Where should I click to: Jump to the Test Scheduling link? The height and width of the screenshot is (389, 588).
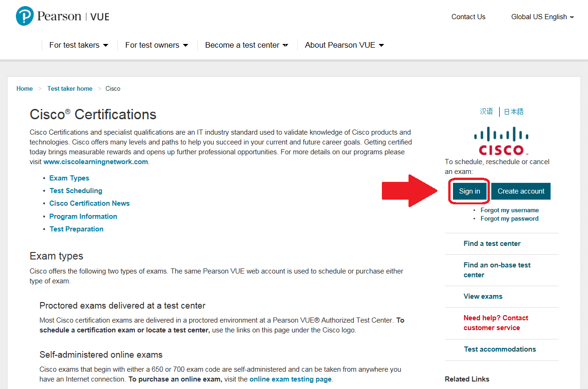(x=76, y=191)
